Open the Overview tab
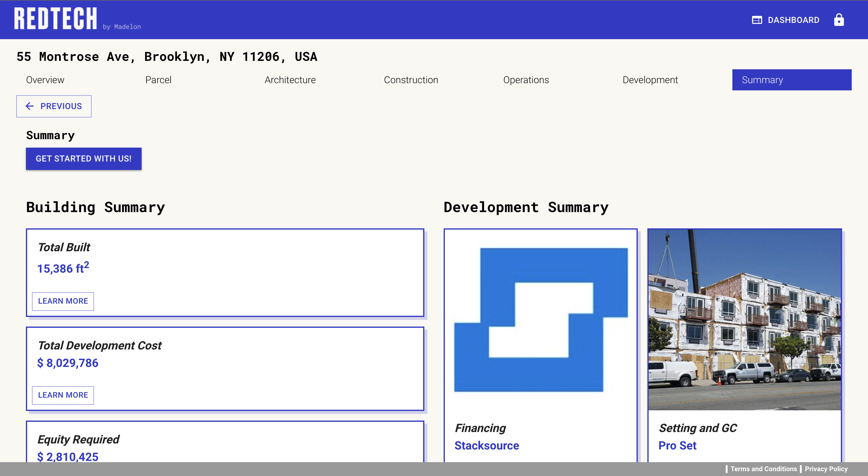This screenshot has width=868, height=476. point(45,80)
